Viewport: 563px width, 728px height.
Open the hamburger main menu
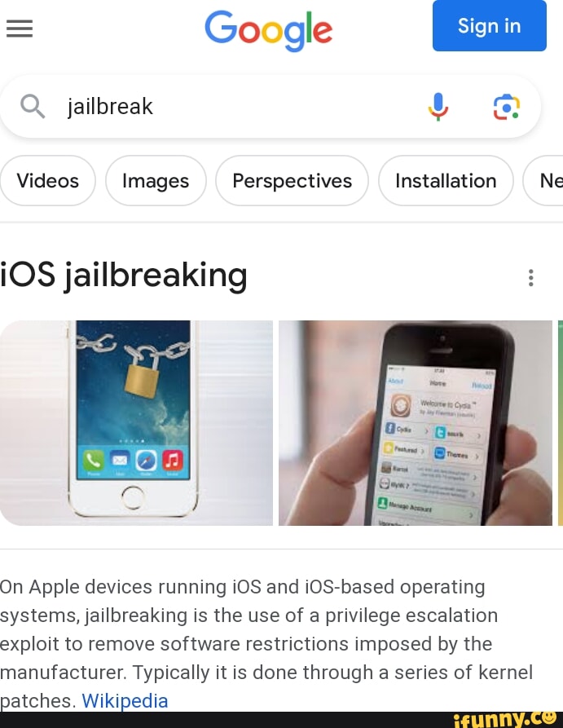pyautogui.click(x=20, y=29)
